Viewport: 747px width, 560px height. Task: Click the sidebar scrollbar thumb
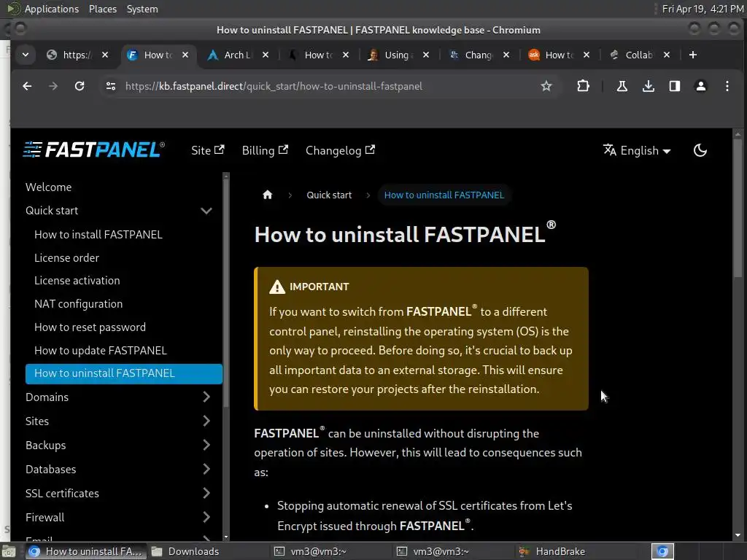226,293
